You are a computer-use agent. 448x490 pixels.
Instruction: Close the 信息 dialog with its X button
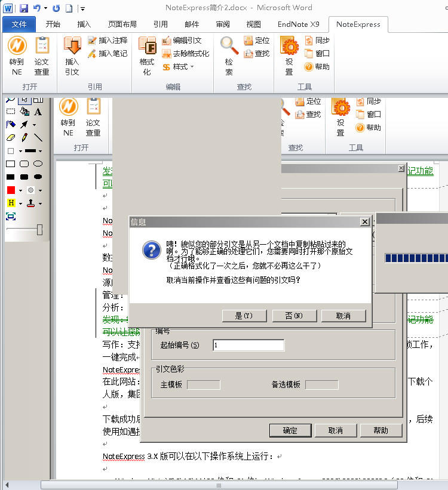(x=365, y=222)
